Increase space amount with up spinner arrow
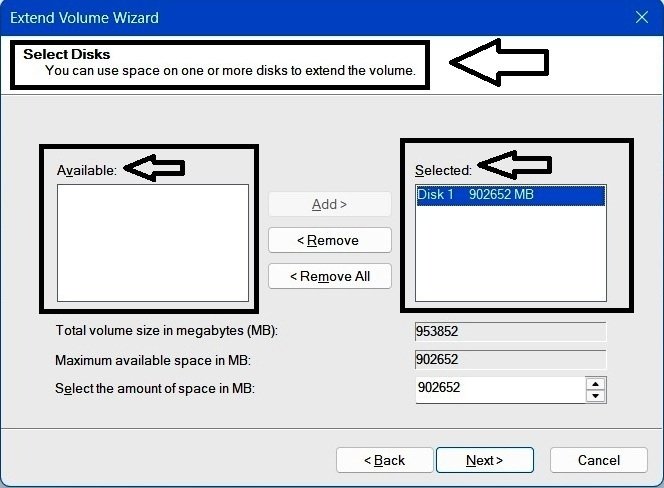The width and height of the screenshot is (664, 488). point(596,384)
